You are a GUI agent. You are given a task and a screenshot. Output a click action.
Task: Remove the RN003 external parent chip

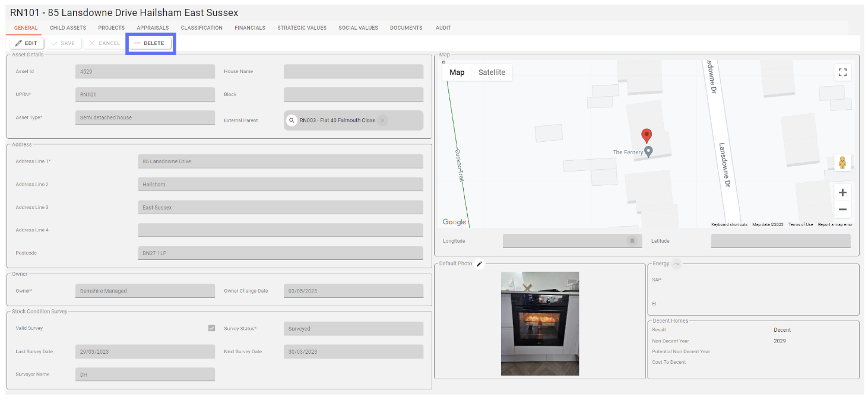[x=383, y=120]
